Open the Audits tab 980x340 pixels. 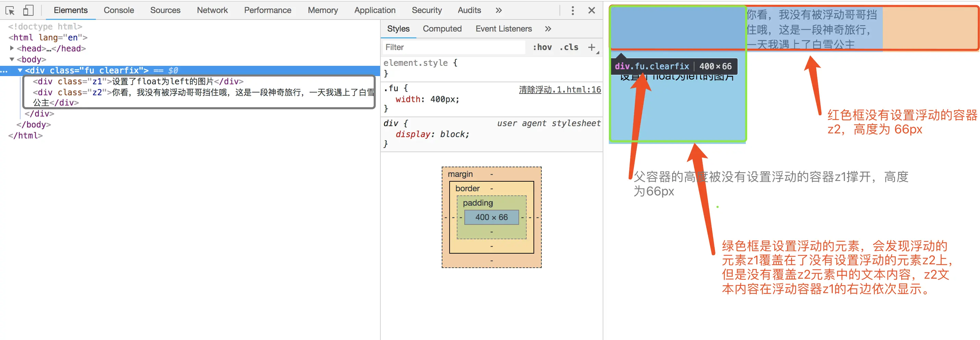click(x=469, y=10)
